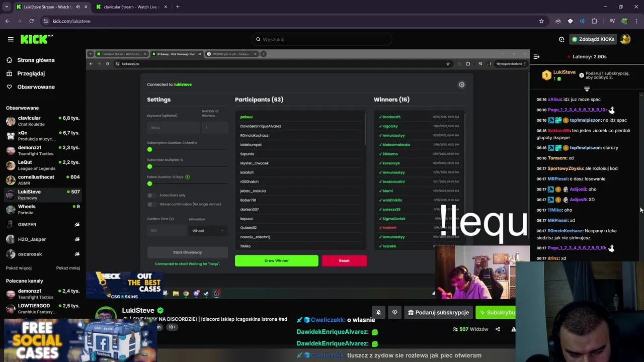Collapse the chat with the arrow icon
This screenshot has width=644, height=362.
[x=536, y=57]
